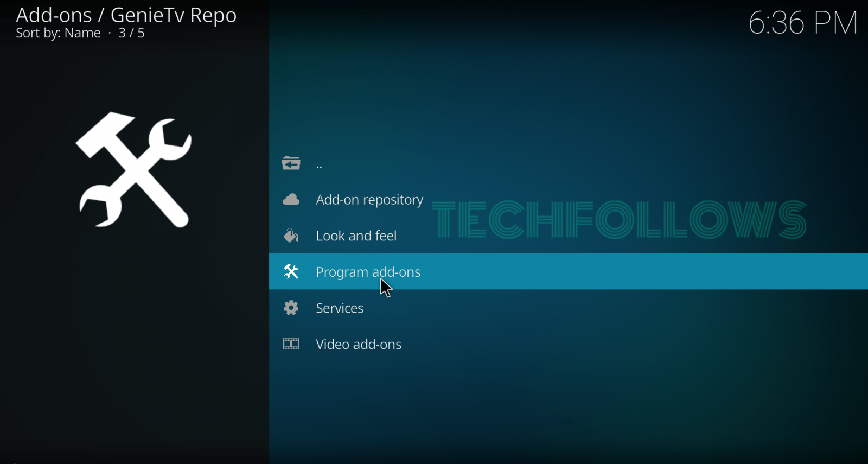868x464 pixels.
Task: Click the 'Sort by: Name' label
Action: click(58, 33)
